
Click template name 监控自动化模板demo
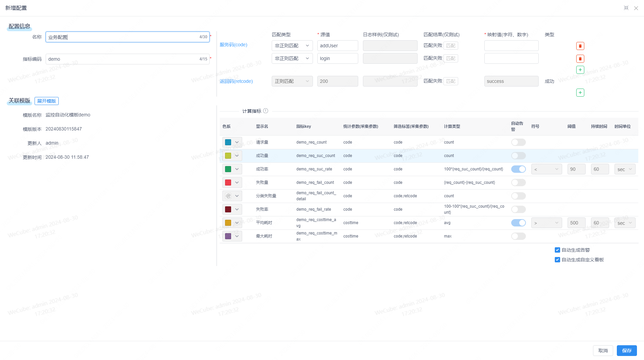[68, 115]
